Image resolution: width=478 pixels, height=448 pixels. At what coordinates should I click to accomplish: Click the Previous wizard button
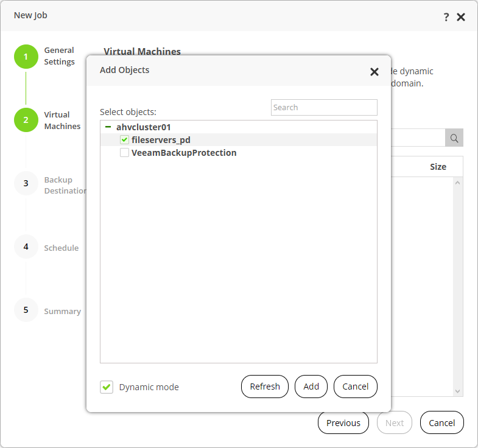pyautogui.click(x=343, y=422)
